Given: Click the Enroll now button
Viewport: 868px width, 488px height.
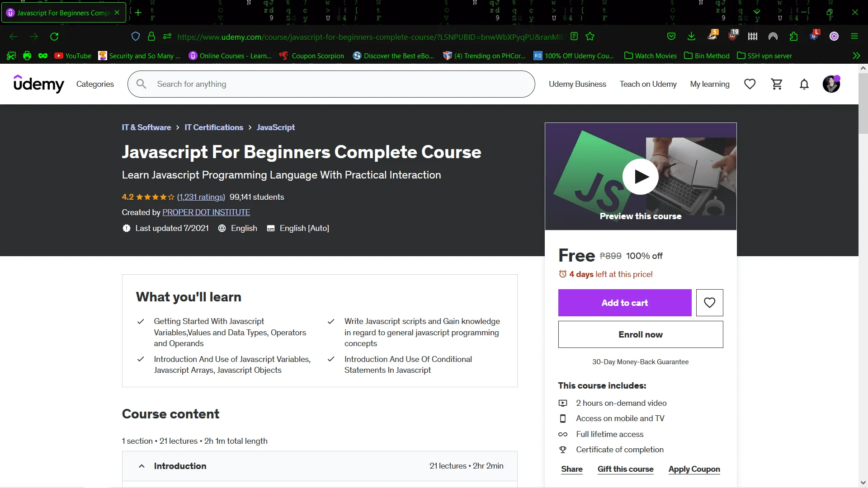Looking at the screenshot, I should pos(641,334).
